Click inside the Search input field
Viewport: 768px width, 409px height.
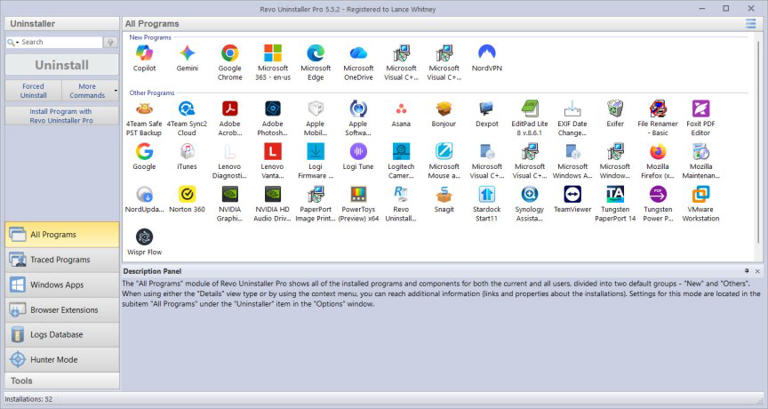(x=61, y=42)
